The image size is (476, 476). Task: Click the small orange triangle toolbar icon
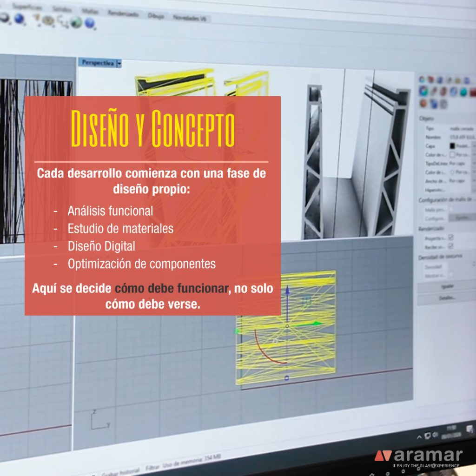click(37, 18)
